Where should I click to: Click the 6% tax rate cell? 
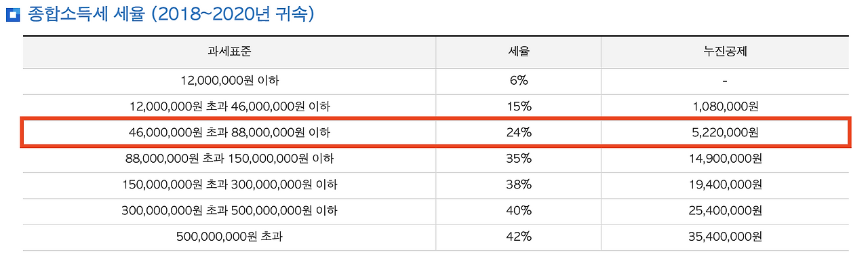518,81
